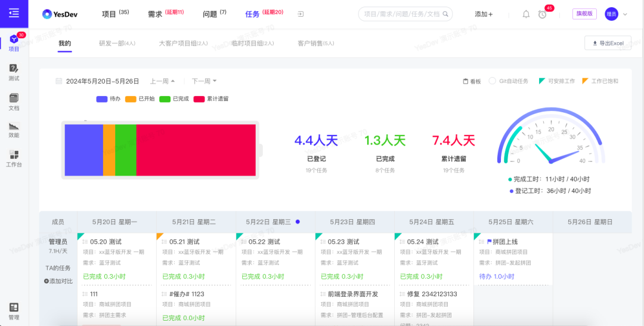This screenshot has height=326, width=644.
Task: Open the 管理 sidebar section
Action: (x=14, y=312)
